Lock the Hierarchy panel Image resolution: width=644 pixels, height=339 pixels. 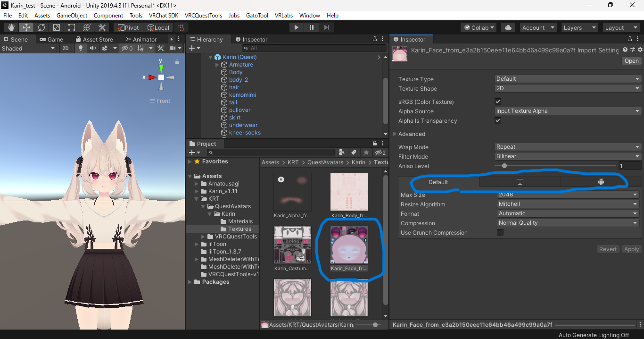point(375,39)
